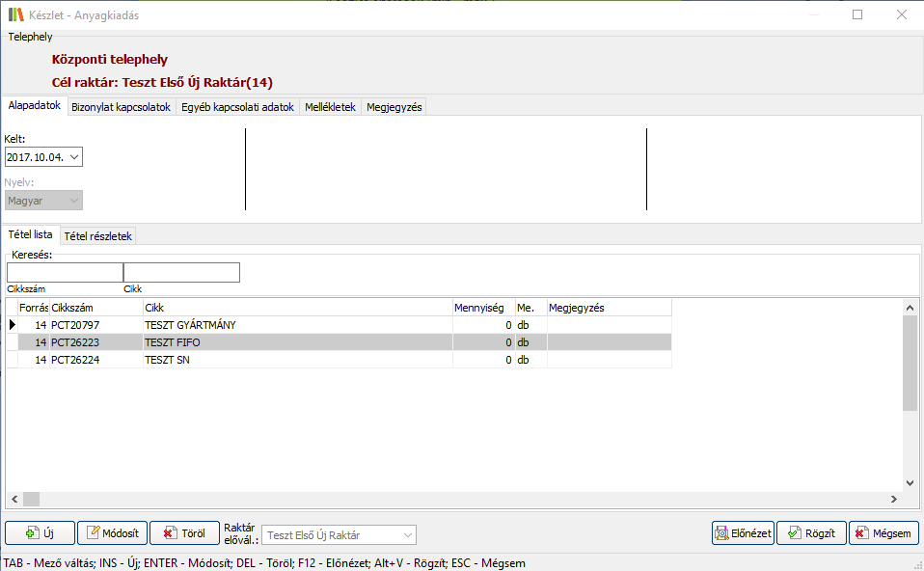This screenshot has height=571, width=924.
Task: Focus the Cikk name search field
Action: point(181,273)
